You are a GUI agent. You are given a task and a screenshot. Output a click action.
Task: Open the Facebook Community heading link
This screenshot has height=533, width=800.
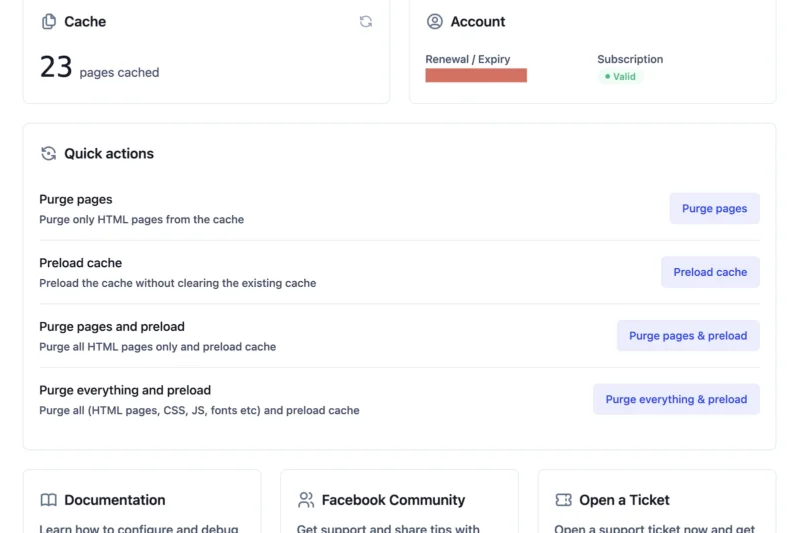[393, 500]
